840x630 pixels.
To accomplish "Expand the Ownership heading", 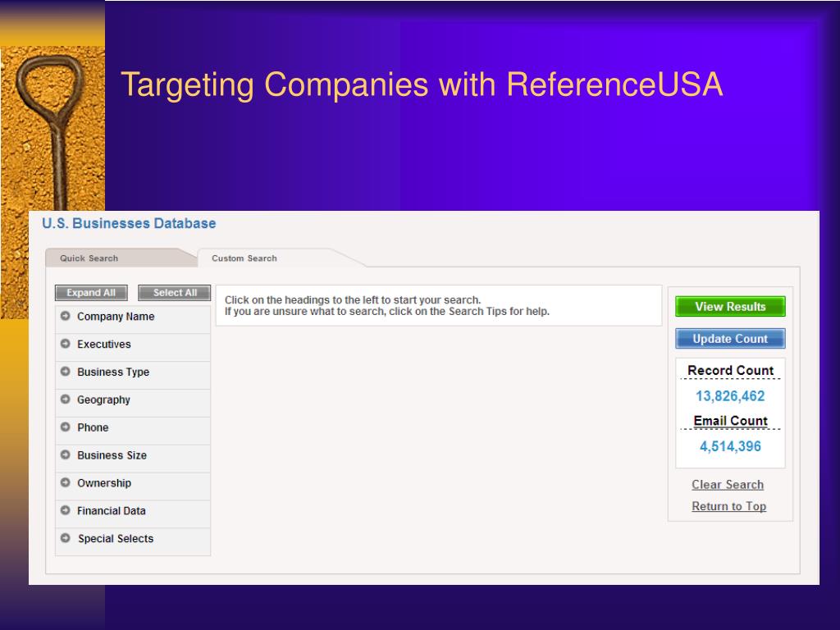I will (133, 486).
